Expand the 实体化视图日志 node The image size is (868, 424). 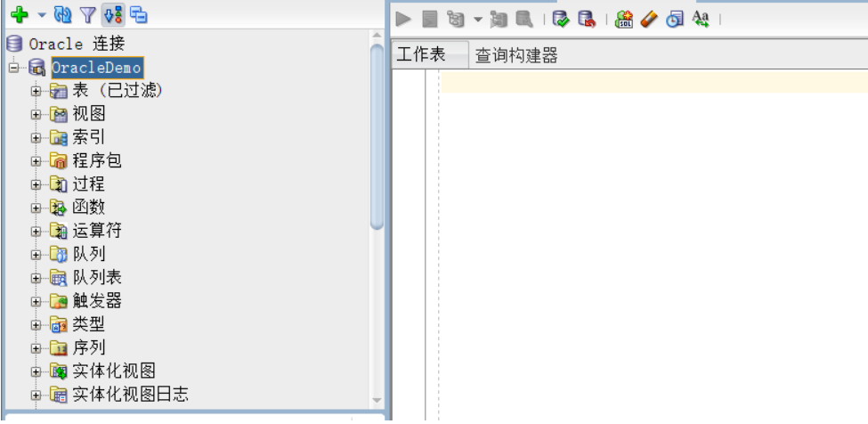[36, 395]
